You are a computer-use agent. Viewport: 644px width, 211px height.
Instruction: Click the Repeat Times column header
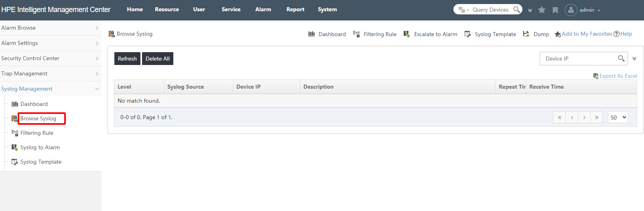(511, 87)
